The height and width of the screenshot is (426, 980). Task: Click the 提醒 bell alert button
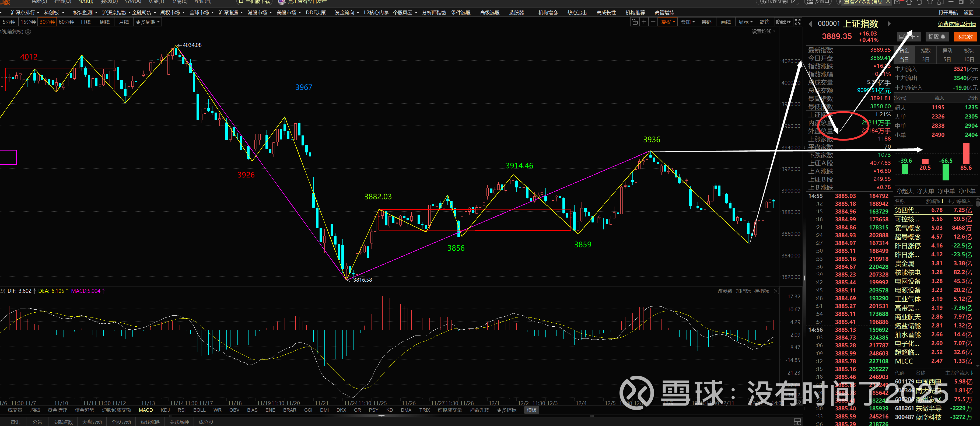(937, 37)
